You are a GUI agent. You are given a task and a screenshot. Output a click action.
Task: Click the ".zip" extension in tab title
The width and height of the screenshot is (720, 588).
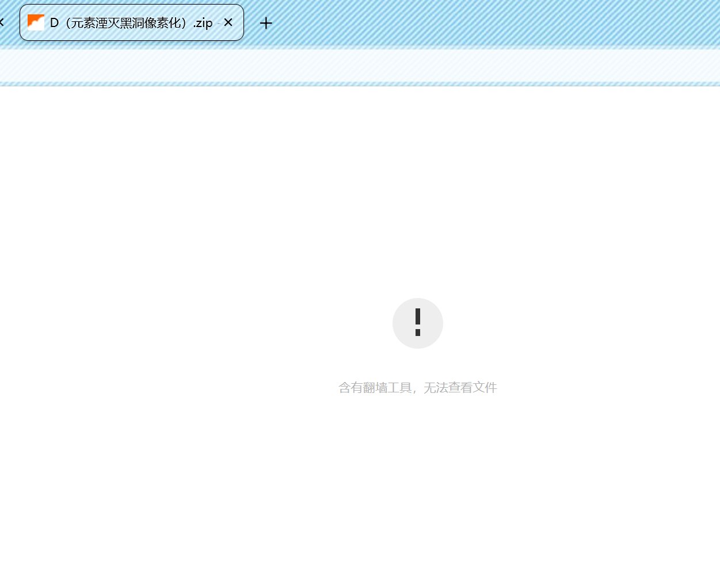(203, 23)
